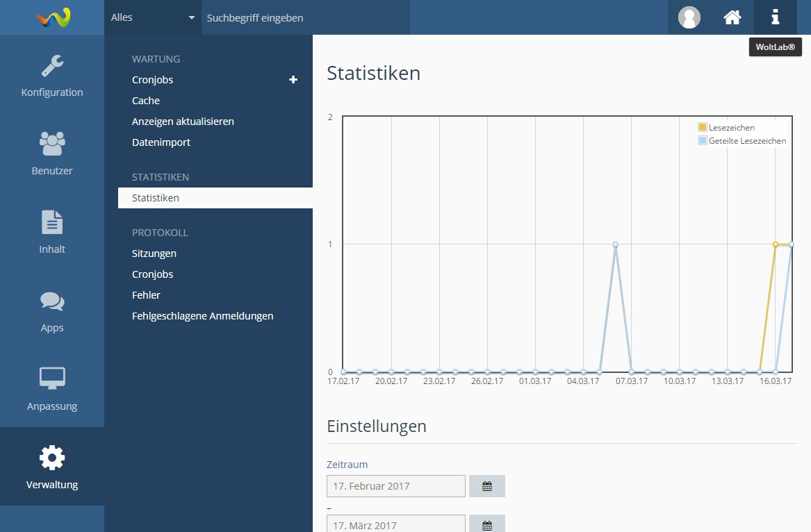Click the user avatar icon

click(689, 17)
